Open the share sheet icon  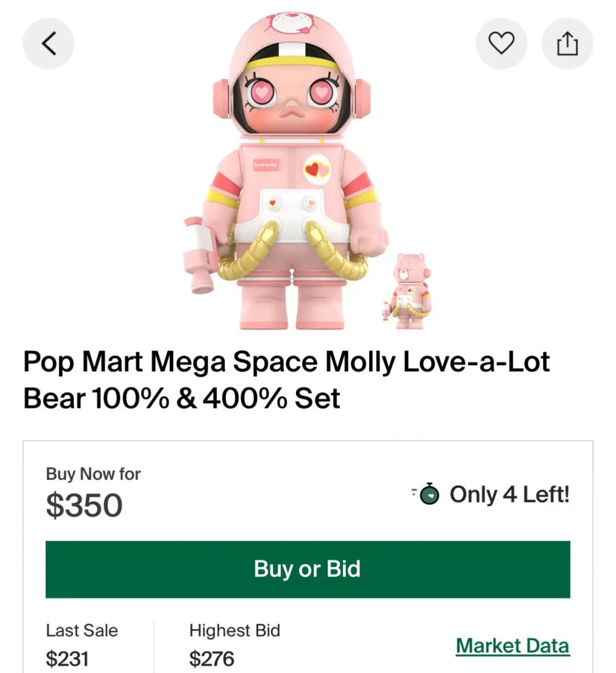click(567, 43)
